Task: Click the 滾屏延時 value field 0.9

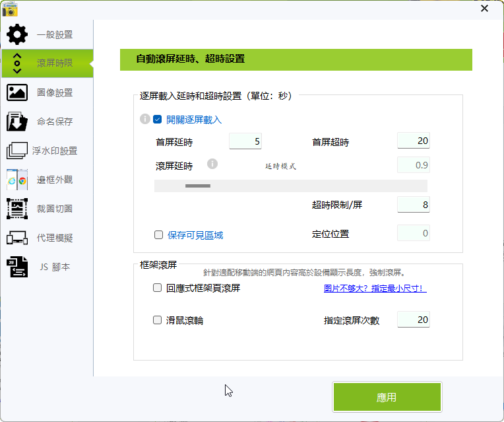Action: [x=414, y=165]
